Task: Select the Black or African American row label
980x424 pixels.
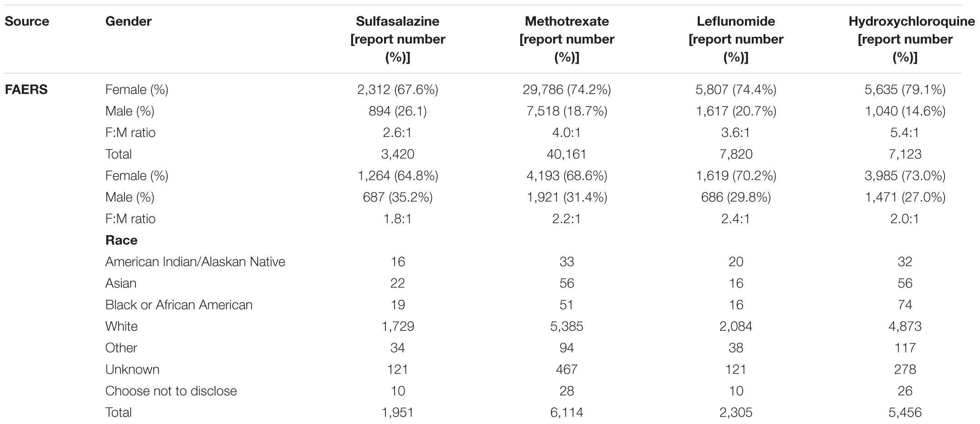Action: coord(179,305)
